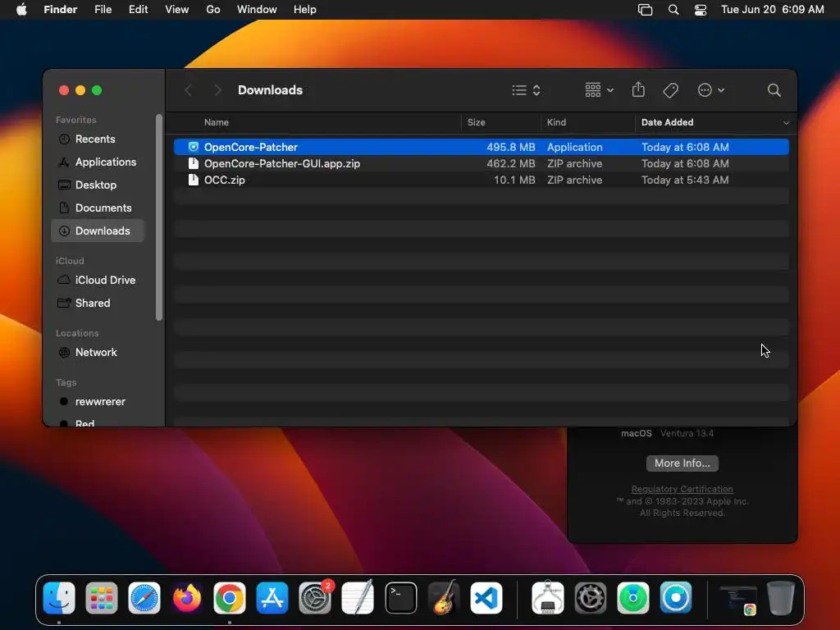Click the Share toolbar icon in Finder
The width and height of the screenshot is (840, 630).
(x=638, y=90)
